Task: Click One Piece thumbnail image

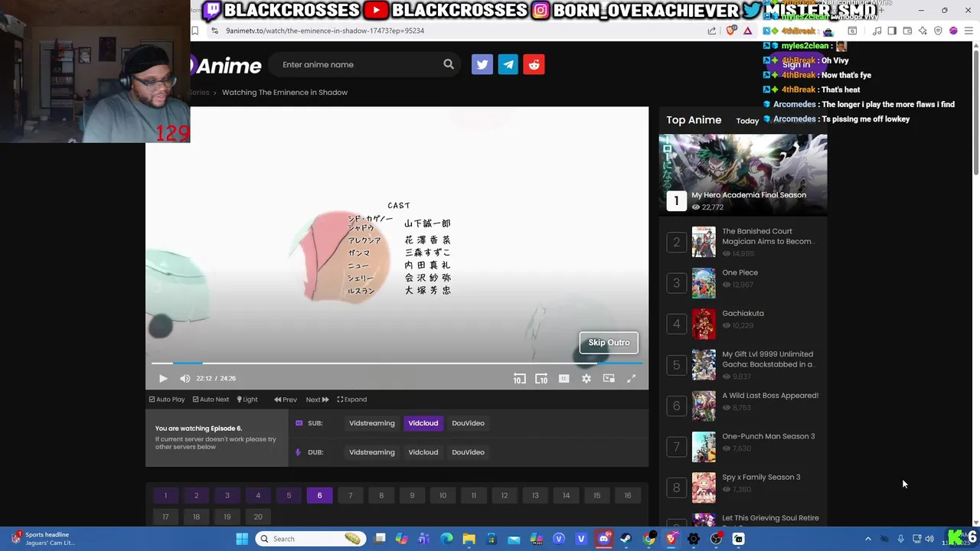Action: click(x=704, y=283)
